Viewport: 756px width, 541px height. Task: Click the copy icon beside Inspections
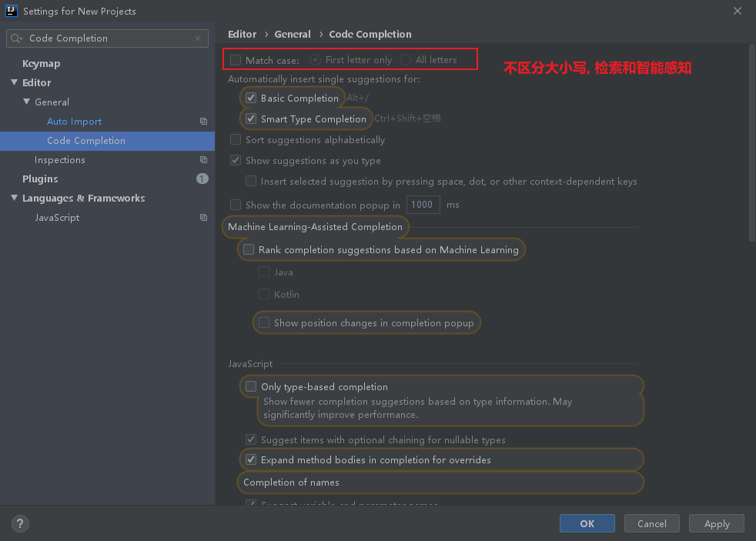pos(203,159)
